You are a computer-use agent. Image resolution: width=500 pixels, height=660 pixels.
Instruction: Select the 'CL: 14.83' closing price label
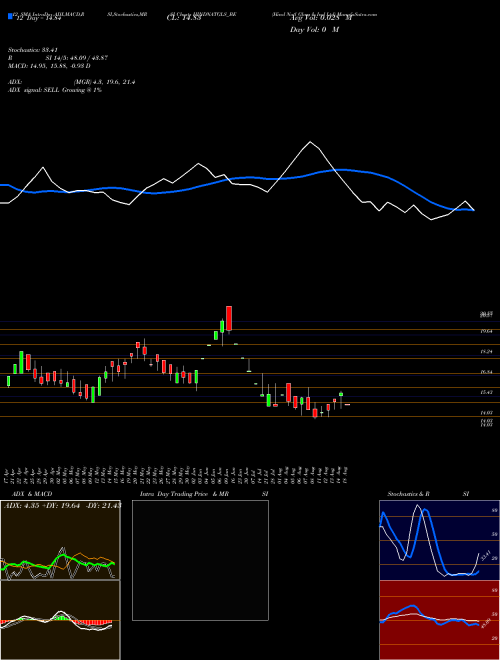[184, 17]
